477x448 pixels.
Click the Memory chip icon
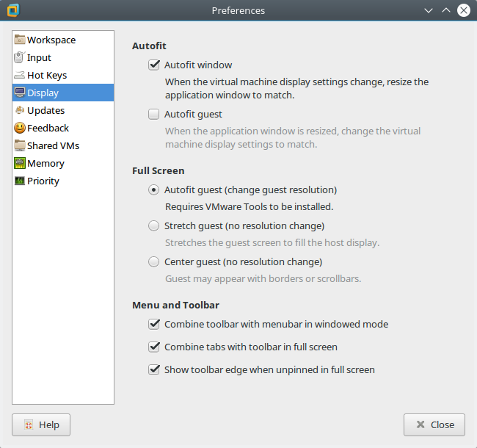tap(20, 164)
